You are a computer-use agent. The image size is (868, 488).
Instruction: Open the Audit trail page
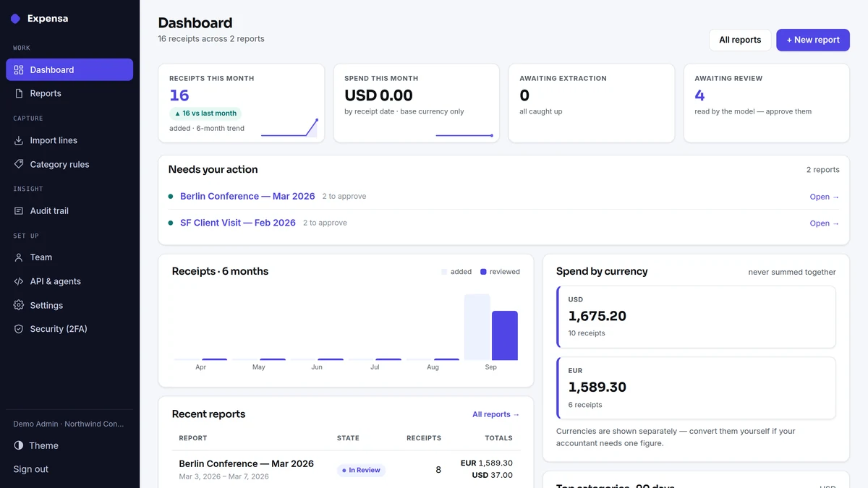pyautogui.click(x=69, y=211)
